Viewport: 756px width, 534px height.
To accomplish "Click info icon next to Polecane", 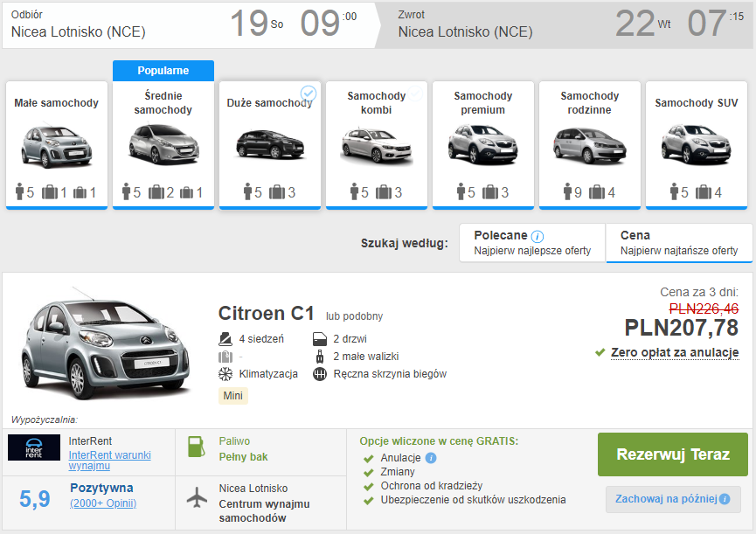I will [x=538, y=236].
